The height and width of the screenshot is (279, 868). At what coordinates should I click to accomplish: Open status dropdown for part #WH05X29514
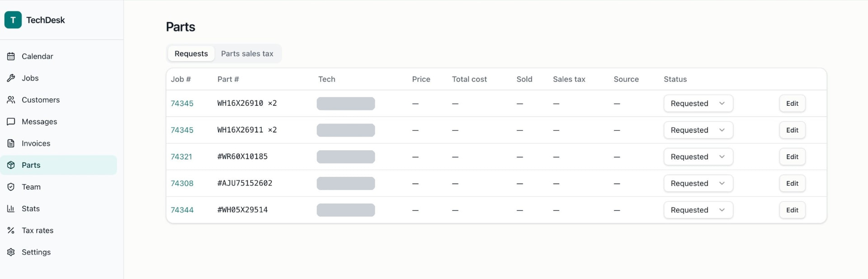click(698, 210)
